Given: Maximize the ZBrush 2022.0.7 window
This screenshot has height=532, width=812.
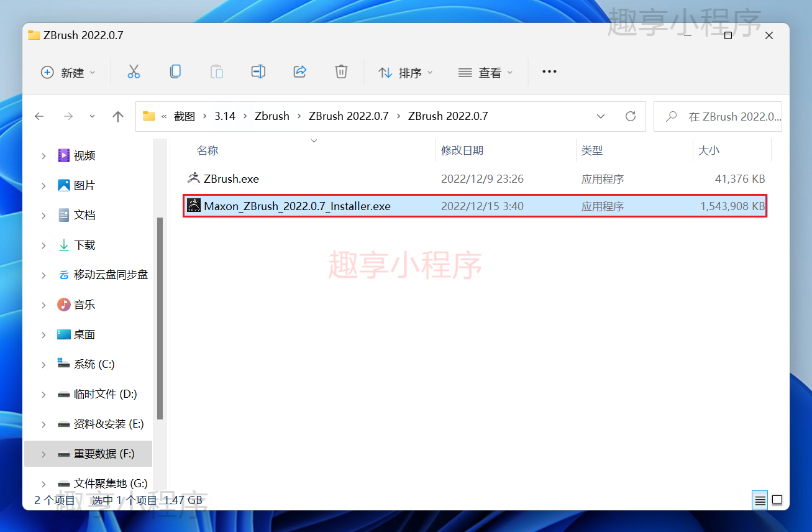Looking at the screenshot, I should coord(728,35).
